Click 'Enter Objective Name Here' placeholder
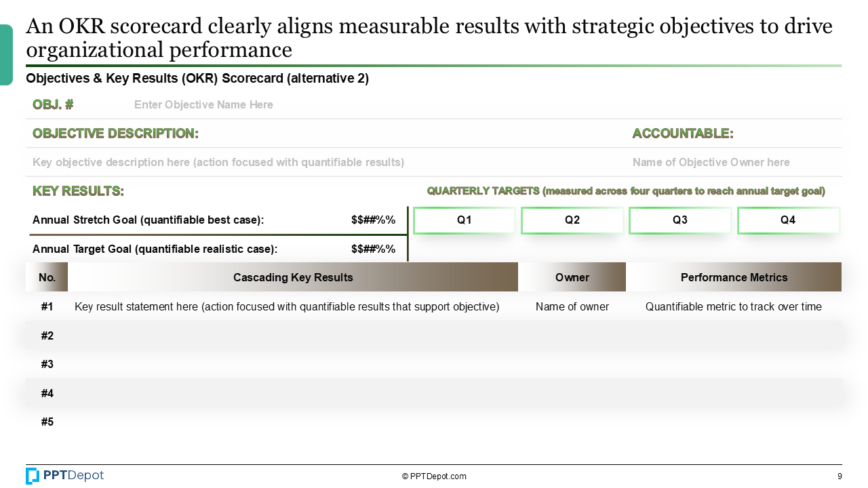868x488 pixels. 203,105
